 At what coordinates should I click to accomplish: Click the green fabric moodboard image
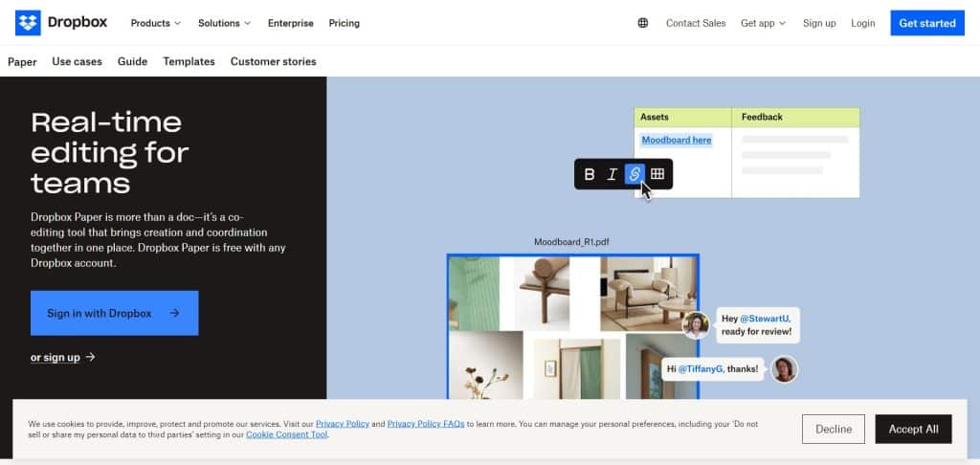pos(475,294)
